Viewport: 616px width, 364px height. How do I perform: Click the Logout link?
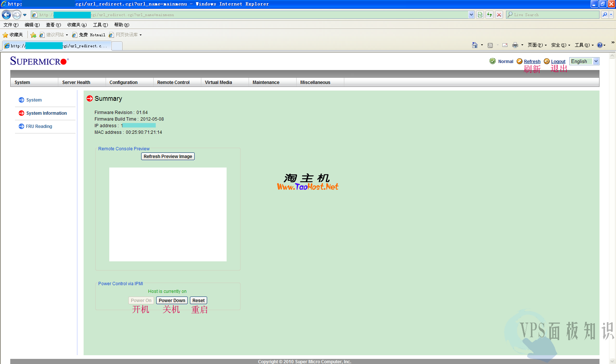tap(558, 62)
